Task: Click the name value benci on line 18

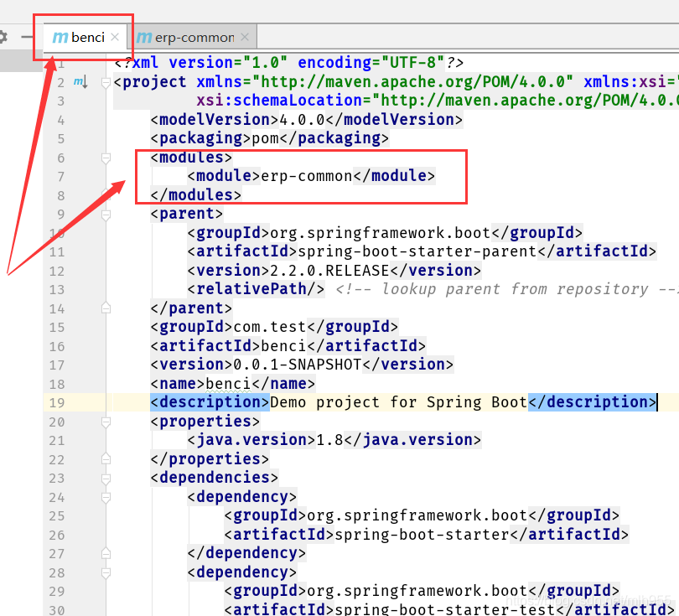Action: 228,384
